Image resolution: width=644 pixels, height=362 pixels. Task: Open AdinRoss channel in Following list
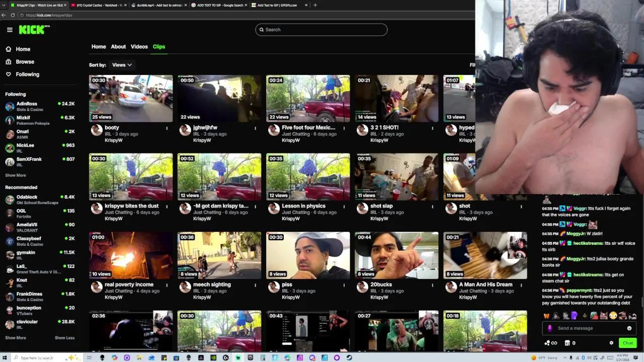pyautogui.click(x=40, y=107)
